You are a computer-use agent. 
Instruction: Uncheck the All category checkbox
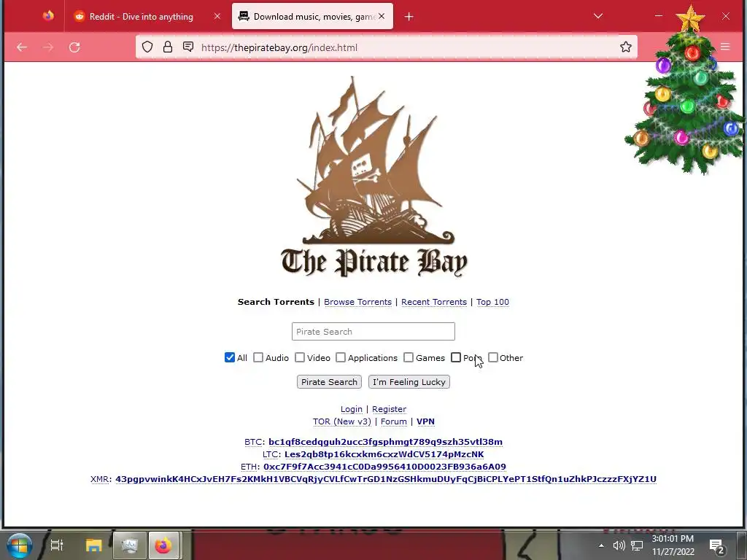[x=230, y=357]
